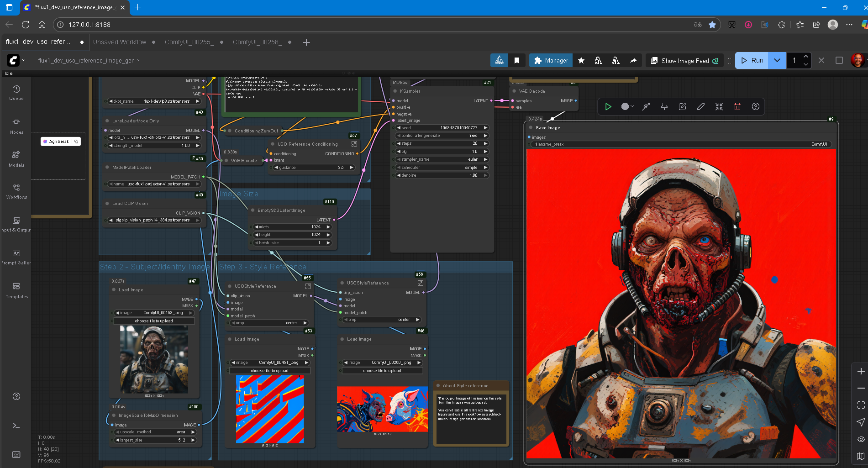Click the favorites star icon beside Manager
The image size is (868, 468).
click(x=581, y=60)
